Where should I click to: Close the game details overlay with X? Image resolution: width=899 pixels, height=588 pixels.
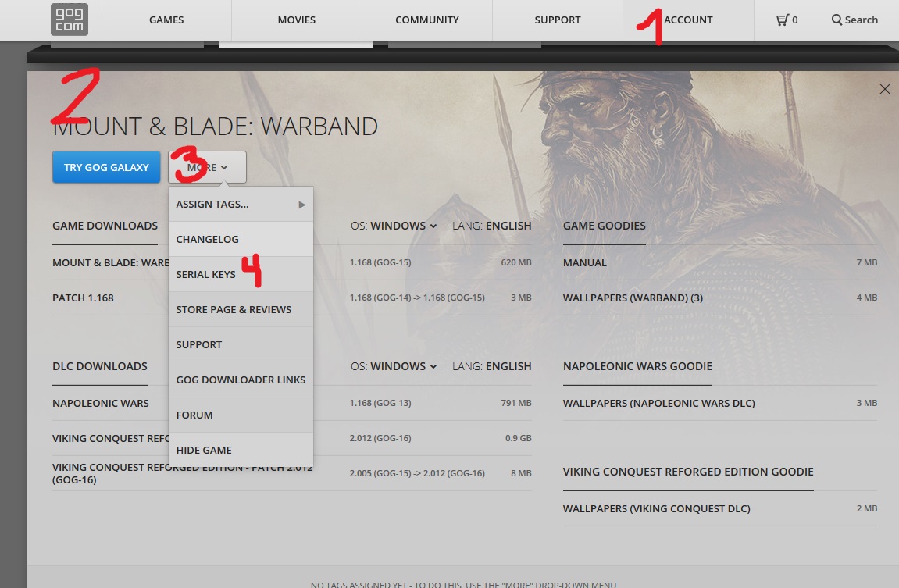(x=885, y=89)
